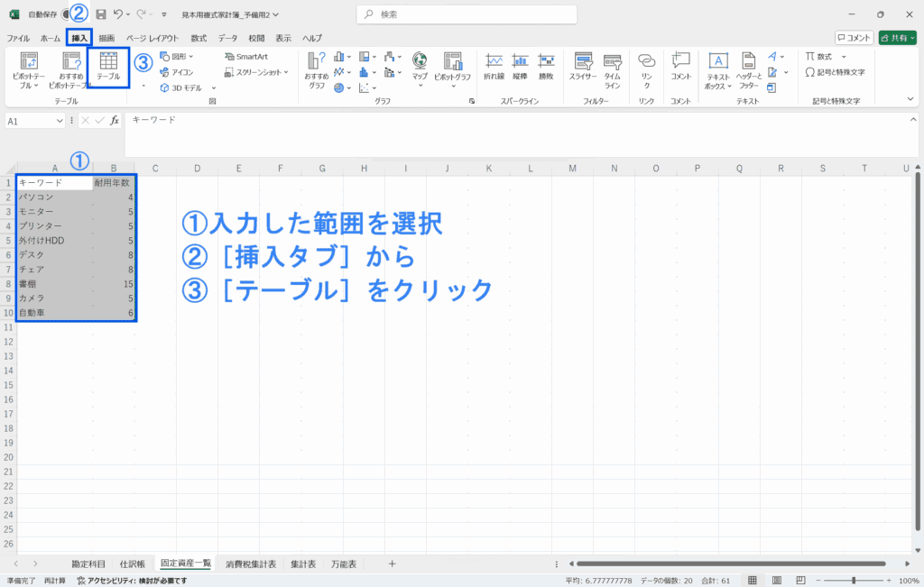Screen dimensions: 924x587
Task: Click the zoom out minus button
Action: 819,581
